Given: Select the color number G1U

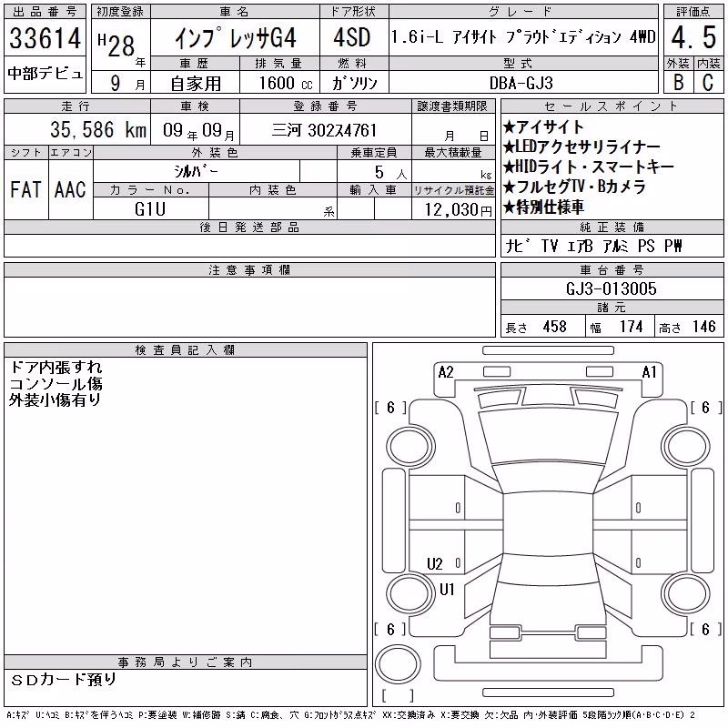Looking at the screenshot, I should click(x=150, y=209).
